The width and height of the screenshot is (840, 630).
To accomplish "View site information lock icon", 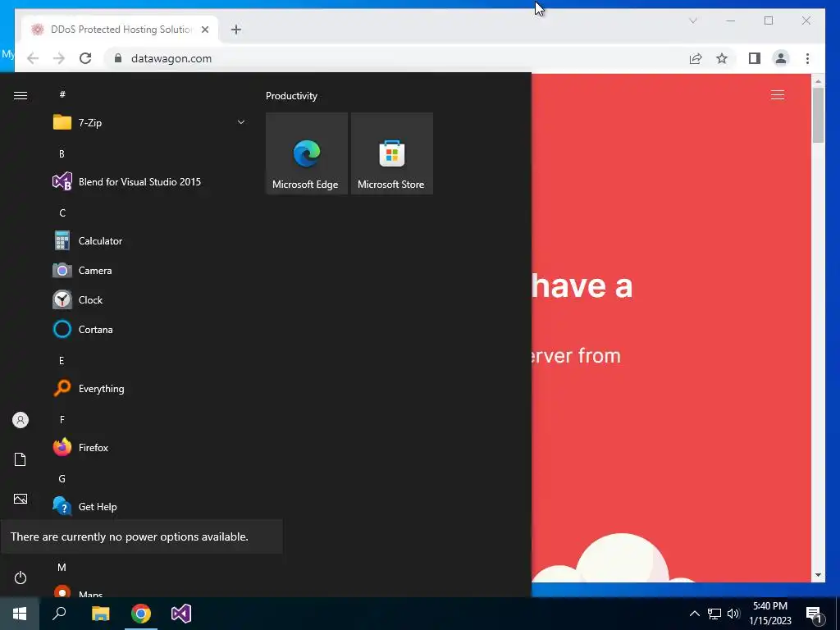I will point(118,58).
